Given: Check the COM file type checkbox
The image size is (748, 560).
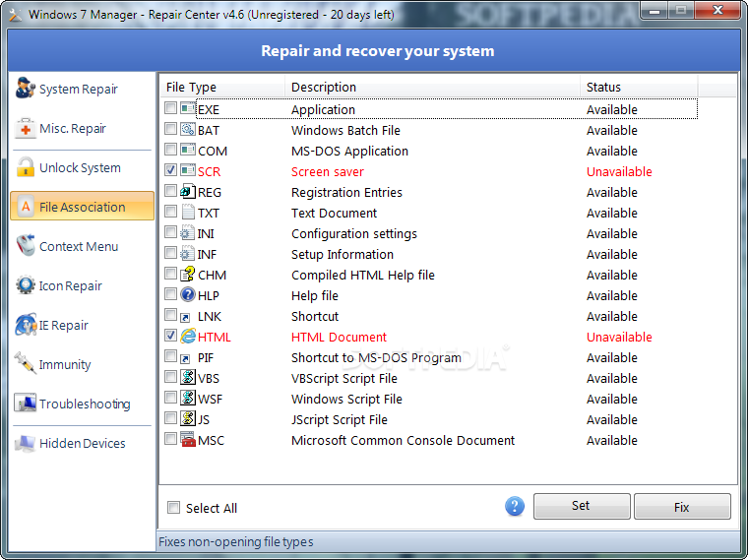Looking at the screenshot, I should click(x=170, y=150).
